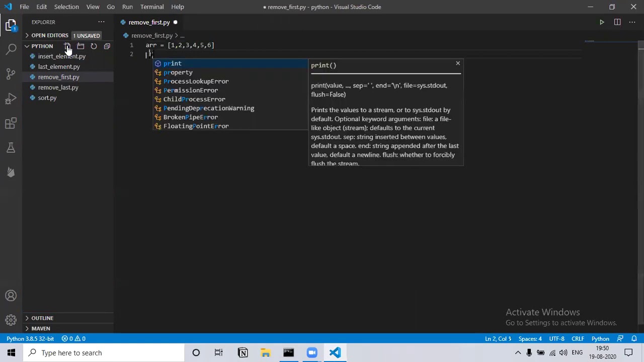
Task: Click the New File icon in explorer
Action: 67,46
